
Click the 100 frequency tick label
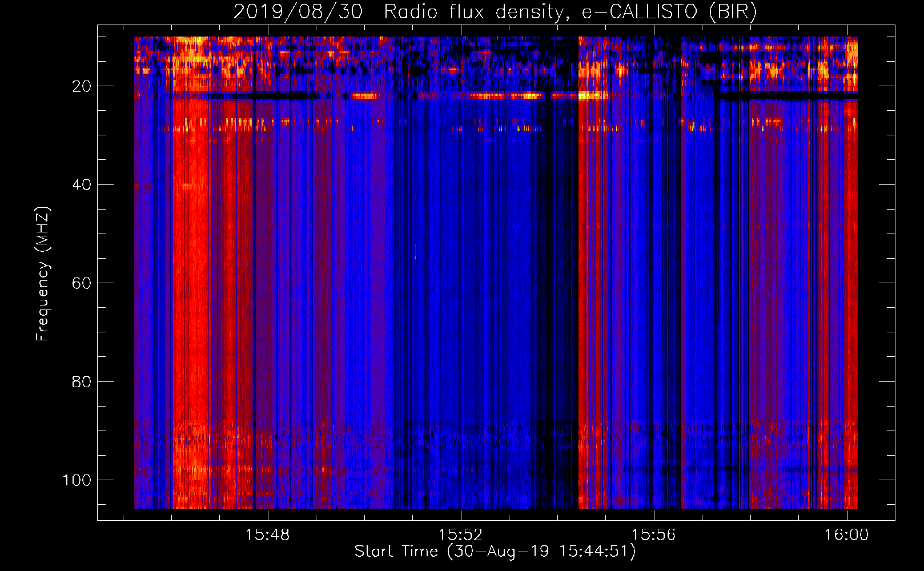pyautogui.click(x=77, y=480)
